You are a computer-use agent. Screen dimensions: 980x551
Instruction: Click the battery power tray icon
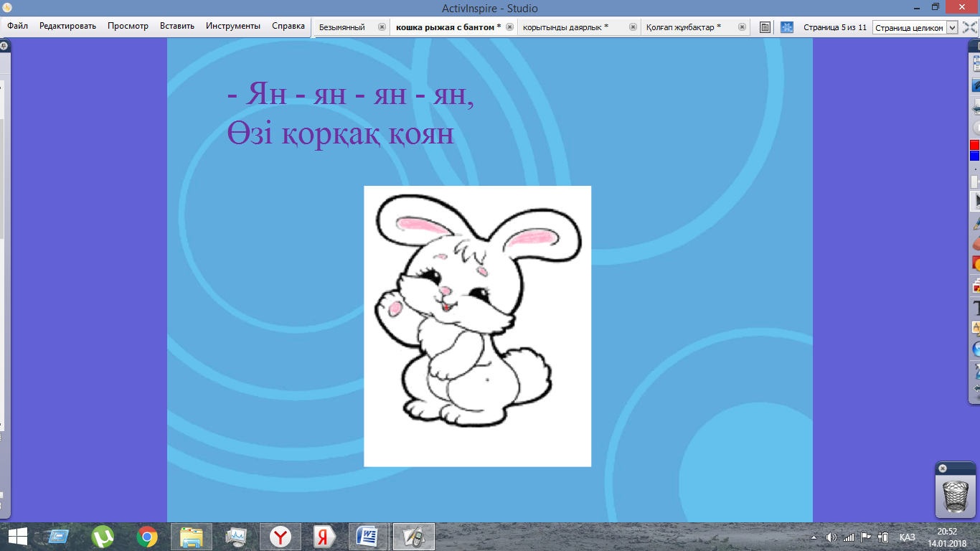(883, 537)
